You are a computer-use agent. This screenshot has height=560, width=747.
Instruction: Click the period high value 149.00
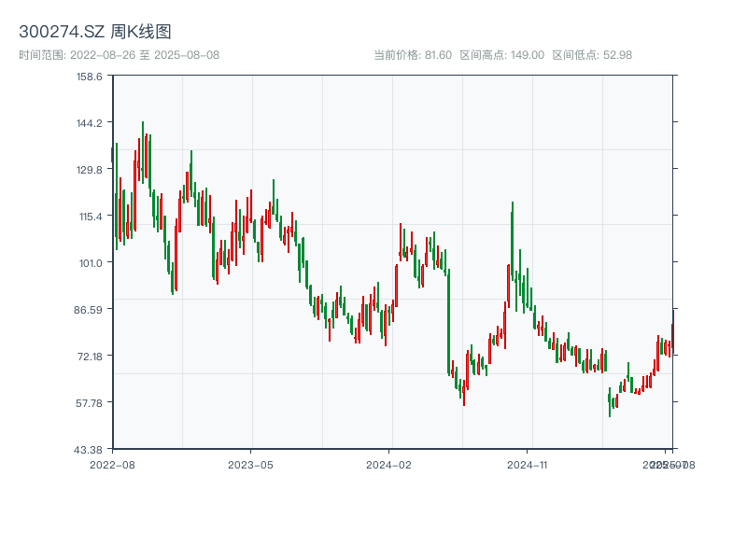point(528,55)
